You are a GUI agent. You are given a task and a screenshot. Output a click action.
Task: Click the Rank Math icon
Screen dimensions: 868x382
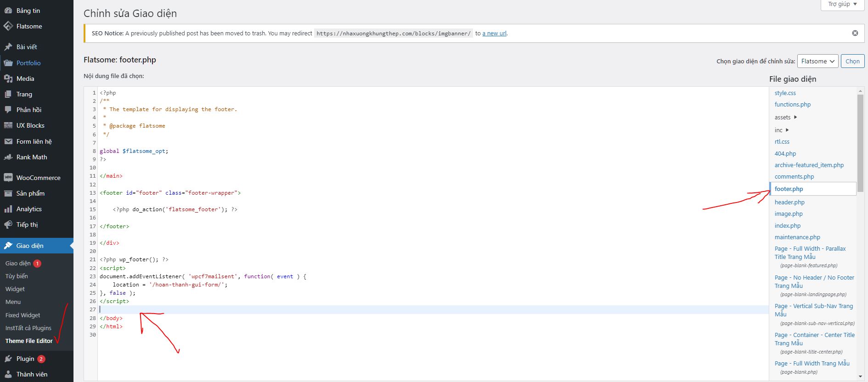(8, 157)
